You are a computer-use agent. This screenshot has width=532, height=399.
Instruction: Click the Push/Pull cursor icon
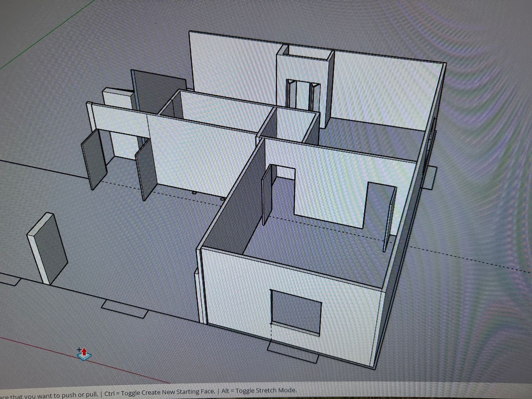pyautogui.click(x=84, y=354)
